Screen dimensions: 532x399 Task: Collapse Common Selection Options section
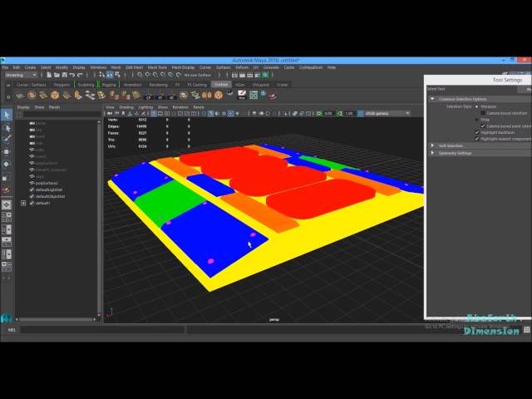(x=432, y=99)
